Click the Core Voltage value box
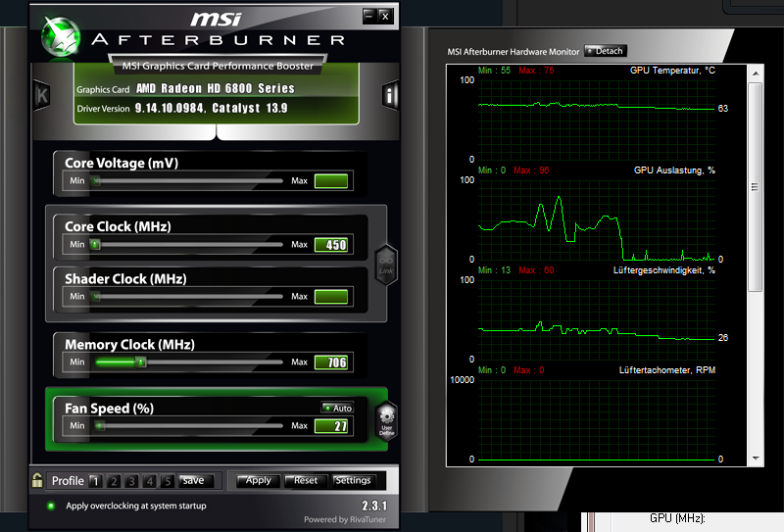784x532 pixels. (x=331, y=181)
